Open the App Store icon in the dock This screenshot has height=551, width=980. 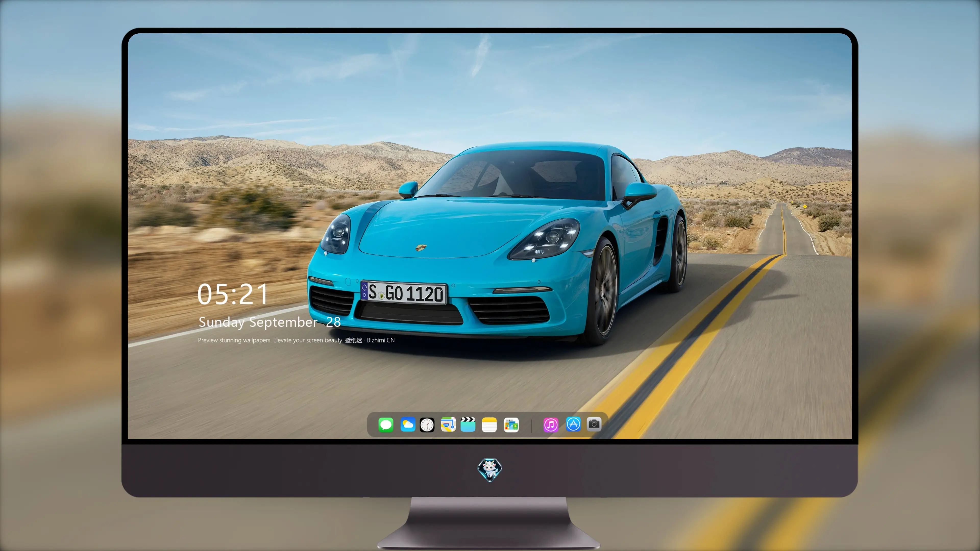click(x=573, y=424)
